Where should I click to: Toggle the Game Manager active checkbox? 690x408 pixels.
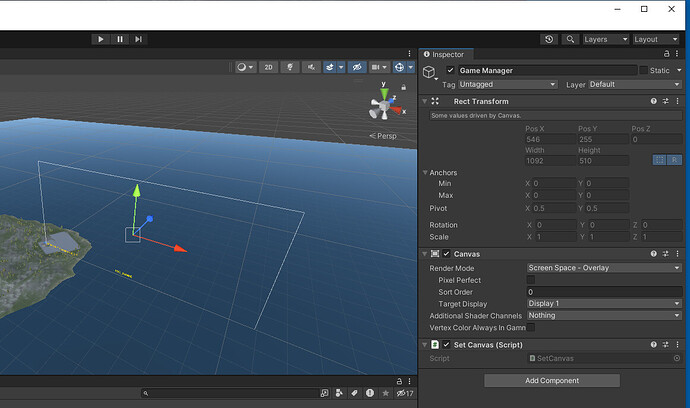click(450, 71)
